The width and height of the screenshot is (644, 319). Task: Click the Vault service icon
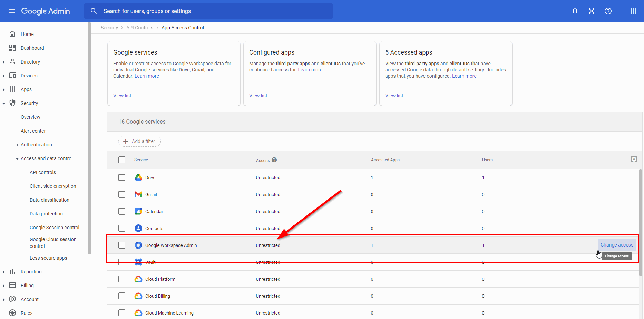tap(138, 262)
